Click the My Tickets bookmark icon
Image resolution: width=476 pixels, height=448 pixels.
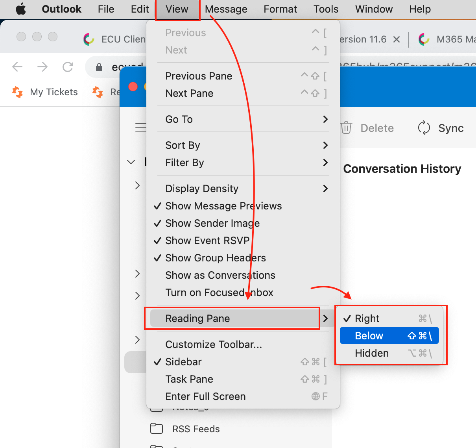point(17,92)
